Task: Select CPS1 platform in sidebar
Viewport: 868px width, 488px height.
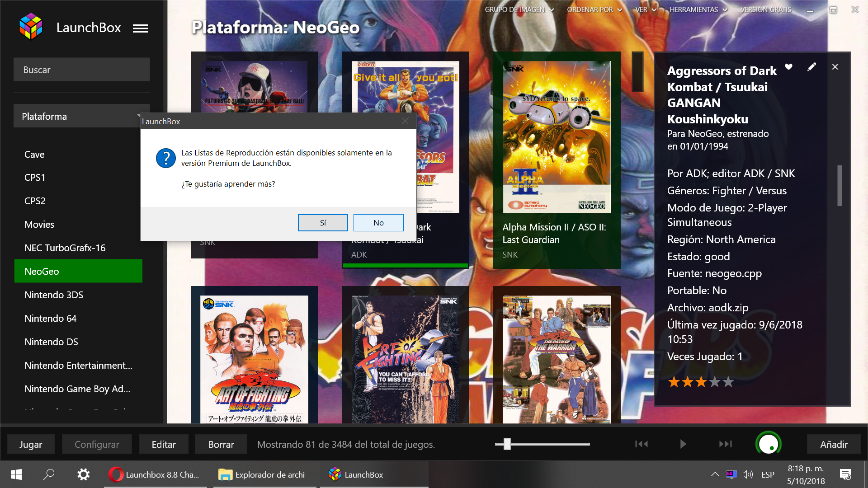Action: [x=78, y=177]
